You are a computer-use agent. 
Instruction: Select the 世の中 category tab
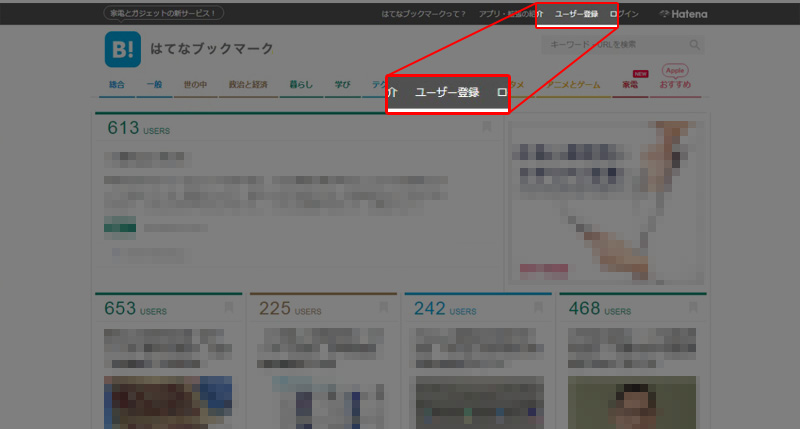tap(195, 85)
